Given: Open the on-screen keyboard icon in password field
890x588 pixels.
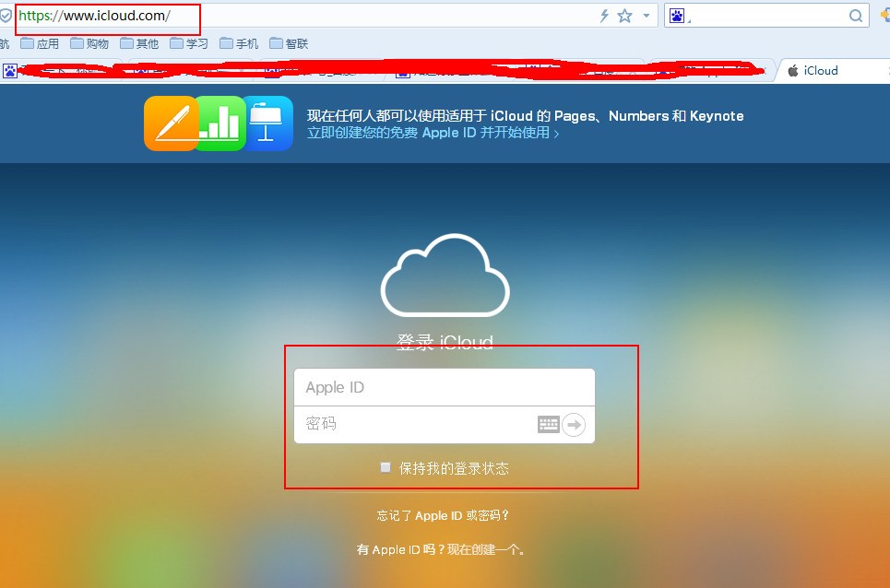Looking at the screenshot, I should click(x=549, y=424).
